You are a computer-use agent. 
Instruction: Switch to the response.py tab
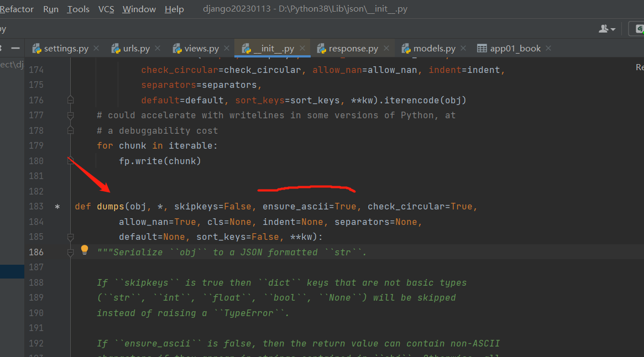353,49
